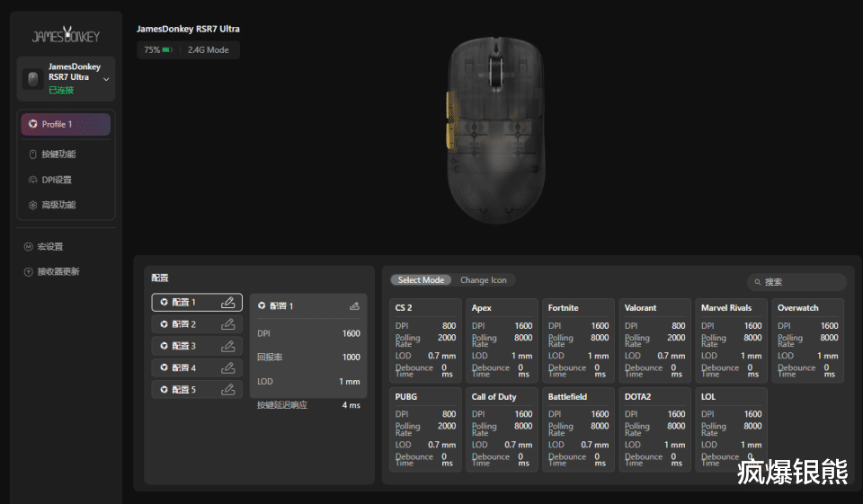
Task: Open 宏设置 macro settings
Action: (49, 246)
